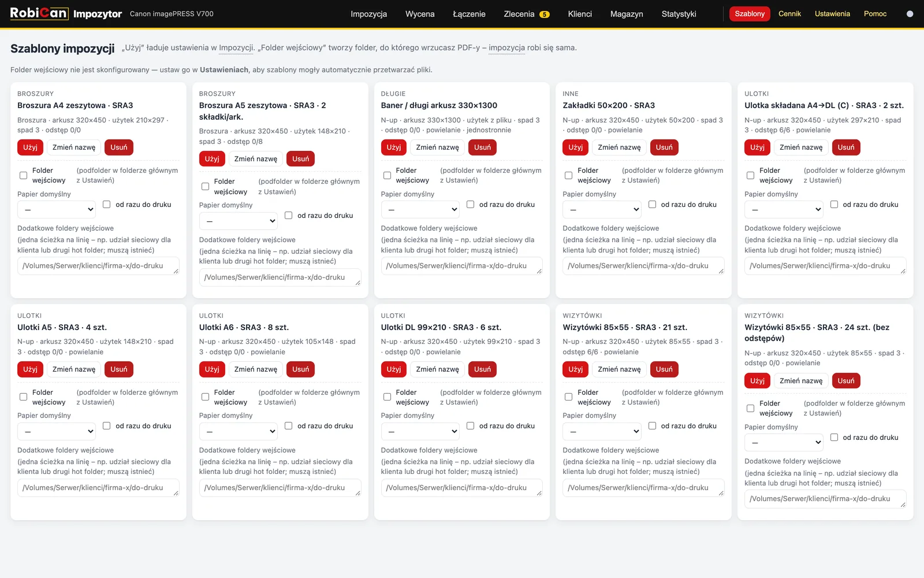Use the Ulotka składana A4→DL template
Viewport: 924px width, 578px height.
(x=757, y=147)
